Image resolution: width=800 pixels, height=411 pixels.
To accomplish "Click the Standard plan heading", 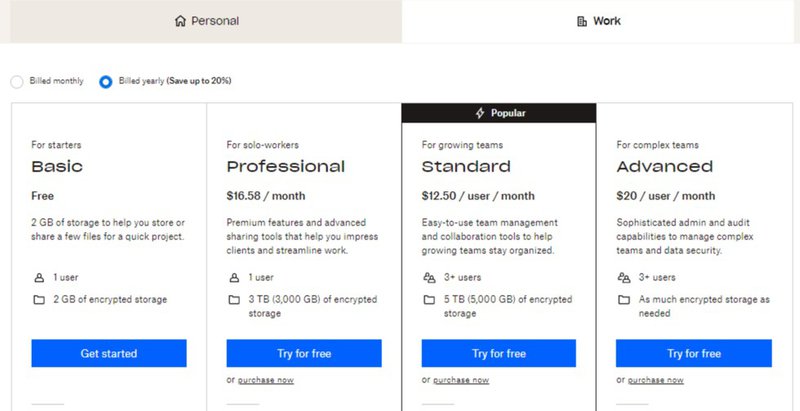I will (x=466, y=167).
